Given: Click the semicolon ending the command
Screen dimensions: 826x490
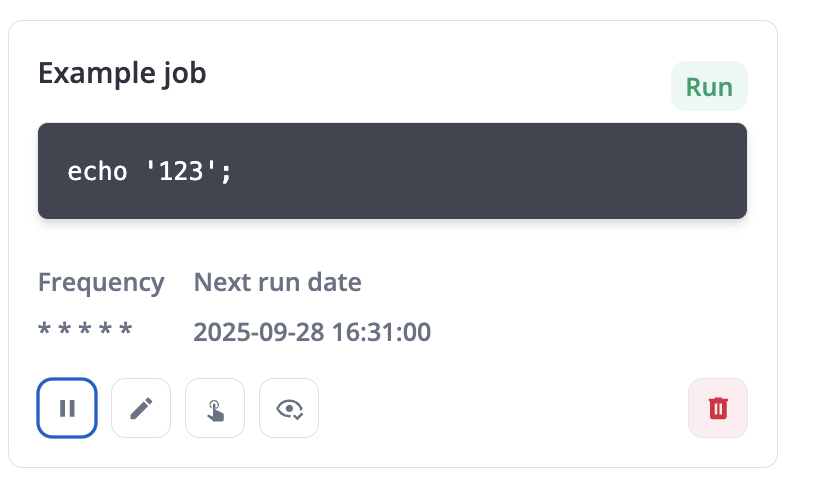Looking at the screenshot, I should pos(227,171).
